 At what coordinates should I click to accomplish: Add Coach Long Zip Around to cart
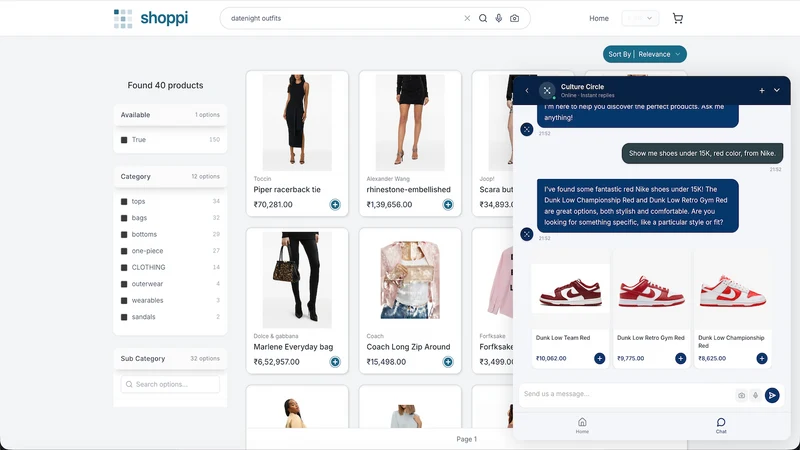pyautogui.click(x=447, y=362)
